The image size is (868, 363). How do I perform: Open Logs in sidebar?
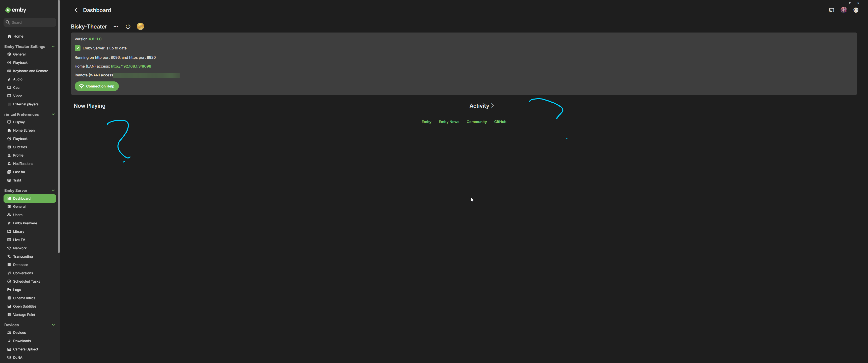(x=30, y=290)
